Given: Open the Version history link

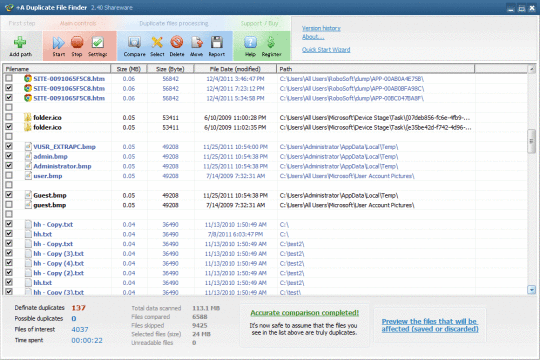Looking at the screenshot, I should [321, 28].
